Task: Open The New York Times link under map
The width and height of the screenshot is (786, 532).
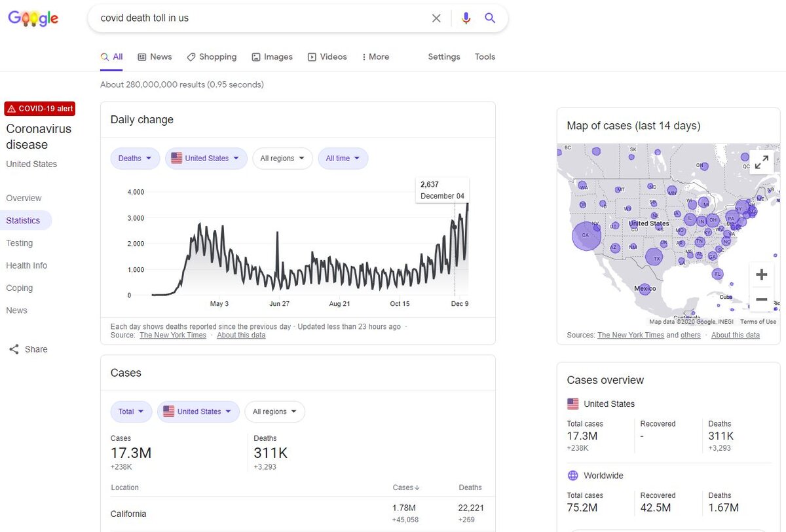Action: (x=631, y=335)
